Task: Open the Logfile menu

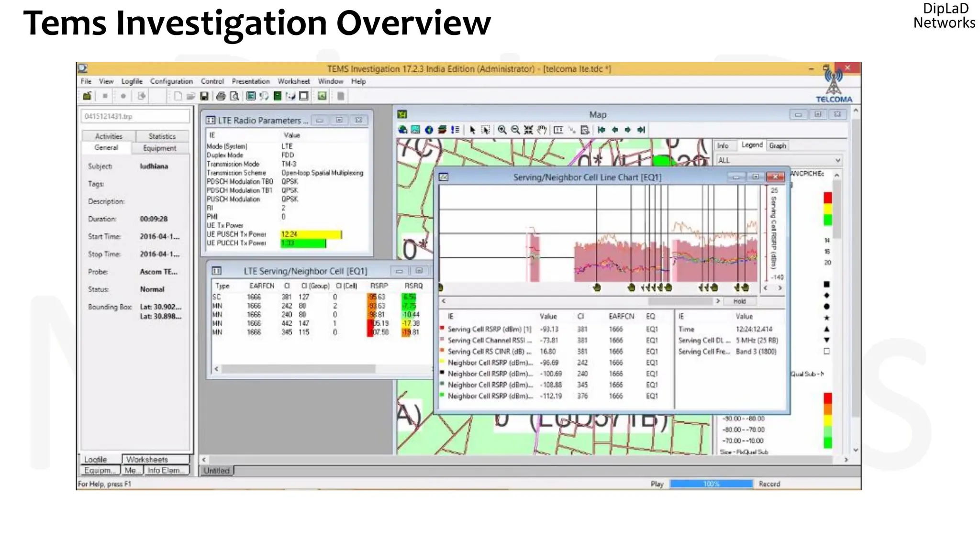Action: coord(132,81)
